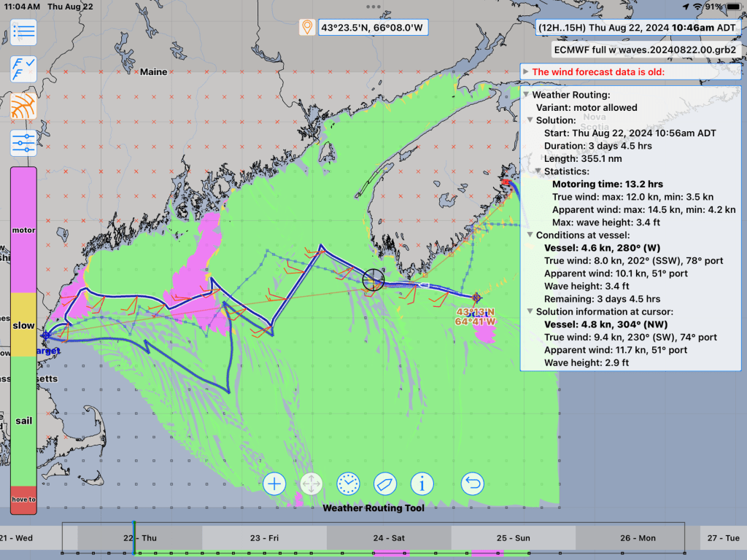
Task: Expand the wind forecast data is old warning
Action: point(526,71)
